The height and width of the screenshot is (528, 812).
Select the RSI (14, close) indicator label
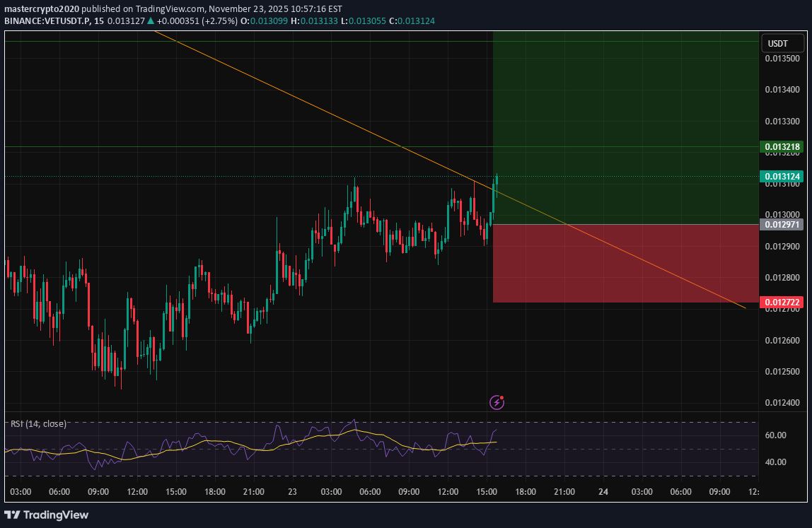tap(38, 424)
